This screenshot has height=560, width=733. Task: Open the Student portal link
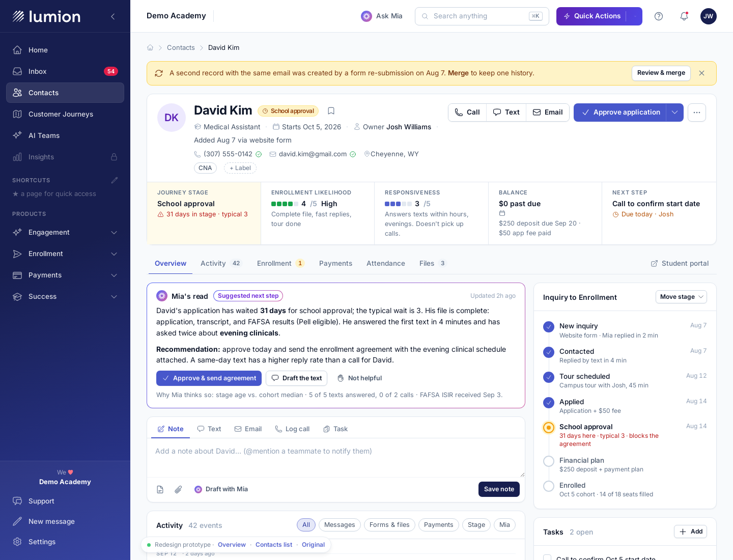tap(680, 263)
